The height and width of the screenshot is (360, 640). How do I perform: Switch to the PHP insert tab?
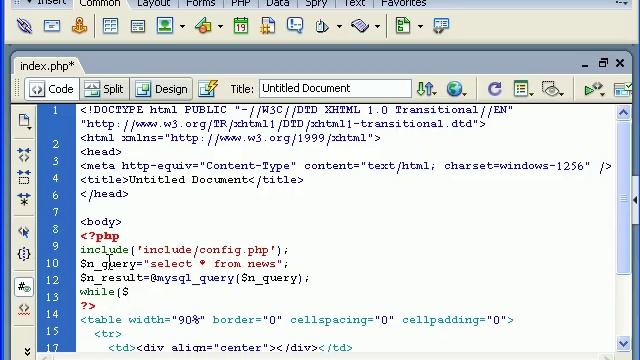pyautogui.click(x=241, y=3)
